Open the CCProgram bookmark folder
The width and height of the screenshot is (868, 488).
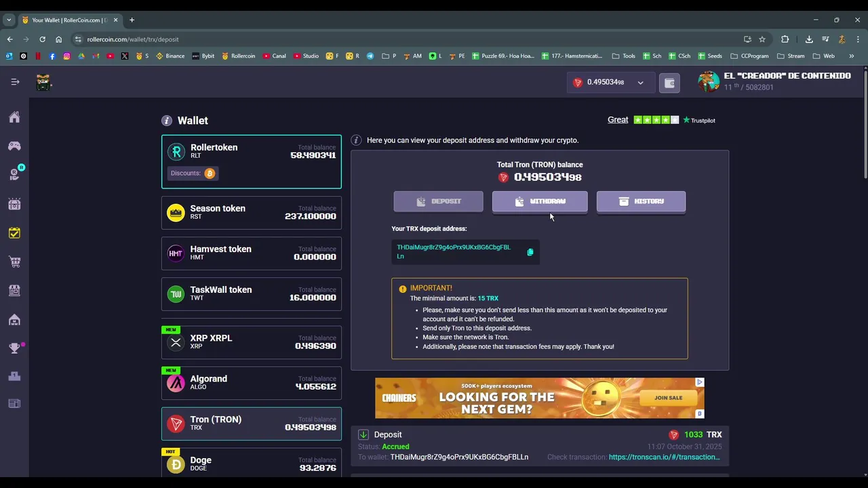point(749,56)
